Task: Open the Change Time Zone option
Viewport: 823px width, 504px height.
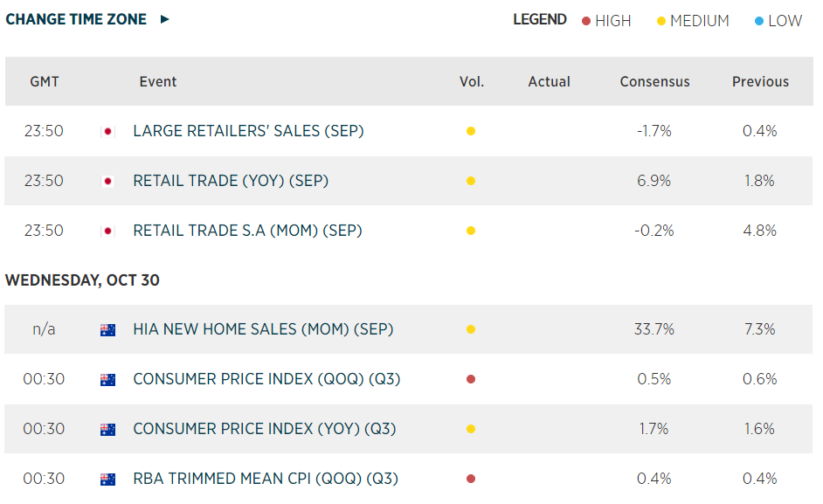Action: tap(76, 19)
